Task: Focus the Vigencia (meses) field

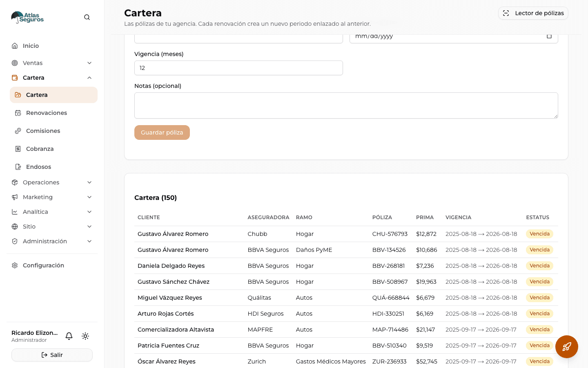Action: tap(238, 68)
